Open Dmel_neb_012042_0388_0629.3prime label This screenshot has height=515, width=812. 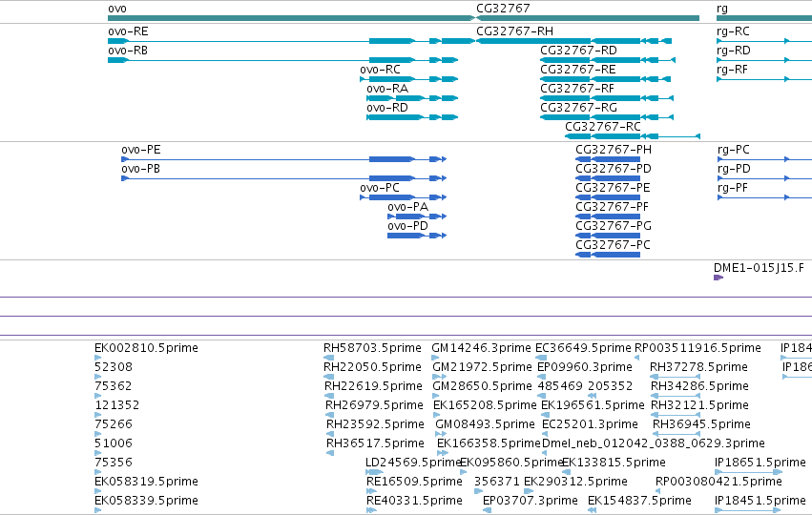[654, 443]
